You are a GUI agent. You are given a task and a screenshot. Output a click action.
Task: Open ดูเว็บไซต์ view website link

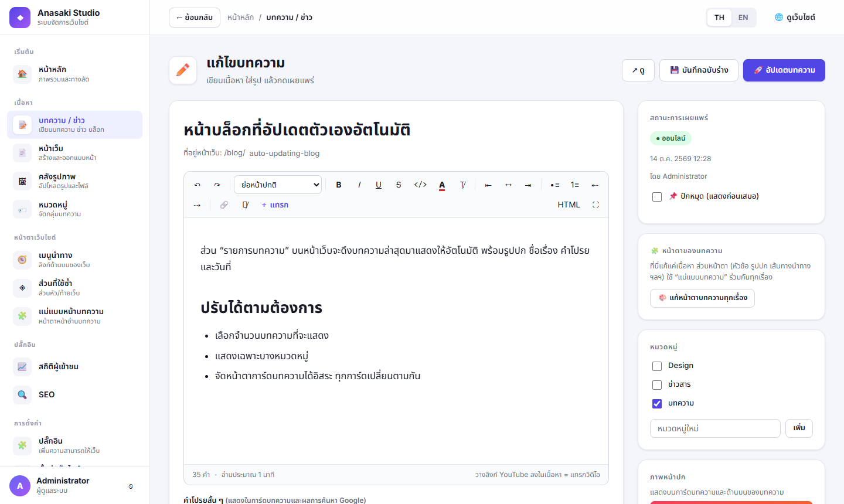tap(795, 18)
